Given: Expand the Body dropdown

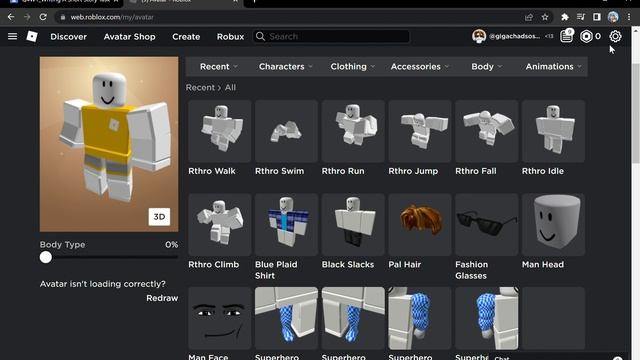Looking at the screenshot, I should [487, 67].
